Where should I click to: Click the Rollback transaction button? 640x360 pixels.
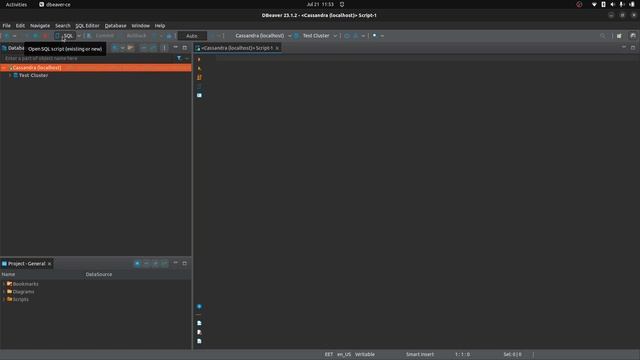[x=133, y=36]
